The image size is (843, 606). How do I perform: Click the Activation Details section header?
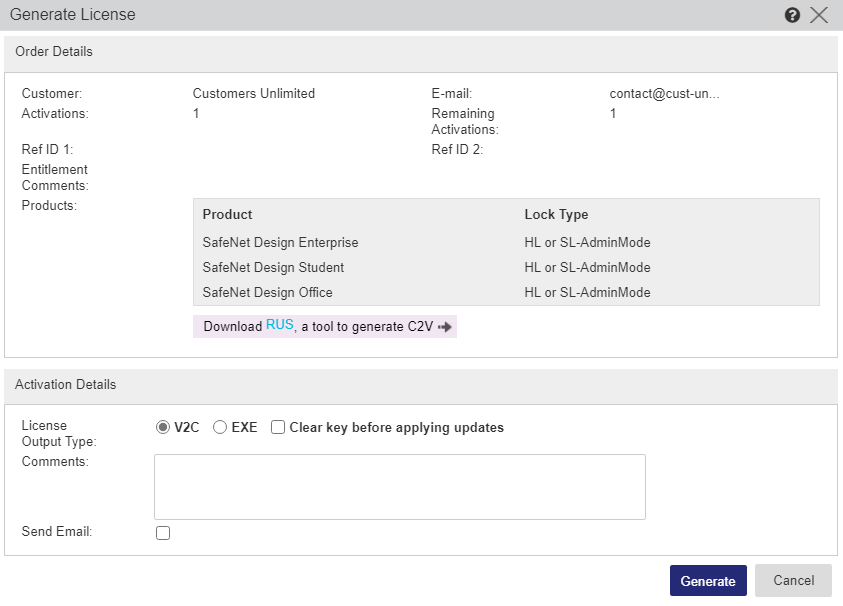[421, 387]
